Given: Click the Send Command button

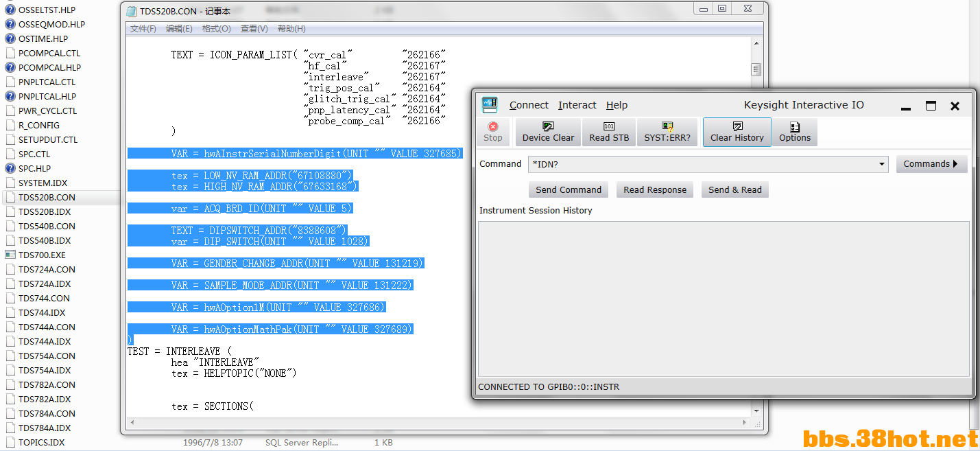Looking at the screenshot, I should pyautogui.click(x=569, y=189).
